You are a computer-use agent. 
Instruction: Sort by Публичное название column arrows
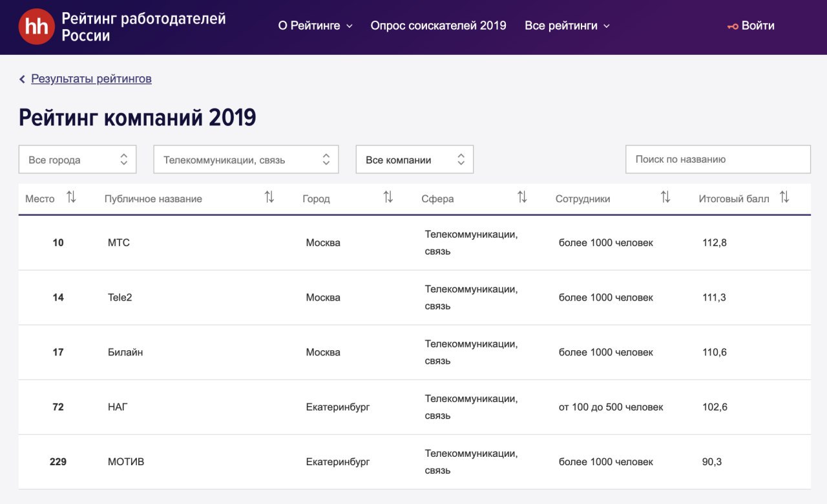click(269, 198)
